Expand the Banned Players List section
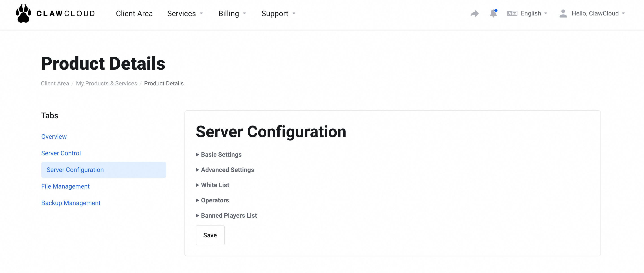Image resolution: width=644 pixels, height=273 pixels. point(228,216)
